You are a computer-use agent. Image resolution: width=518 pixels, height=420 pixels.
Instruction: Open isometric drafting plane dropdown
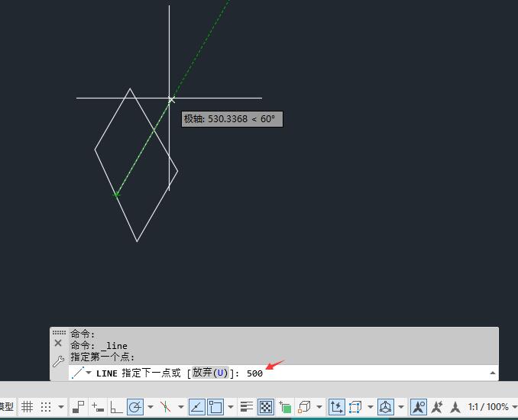tap(181, 407)
